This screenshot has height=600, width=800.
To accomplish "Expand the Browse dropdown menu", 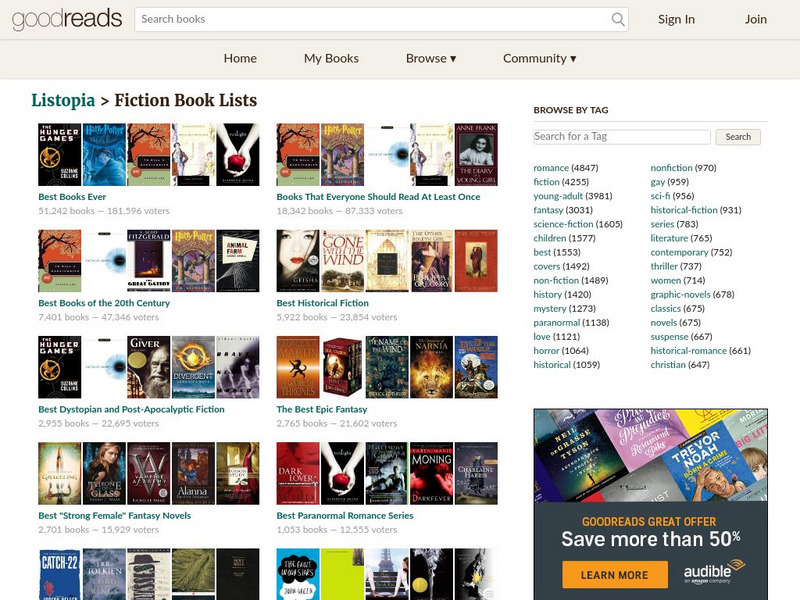I will 431,59.
